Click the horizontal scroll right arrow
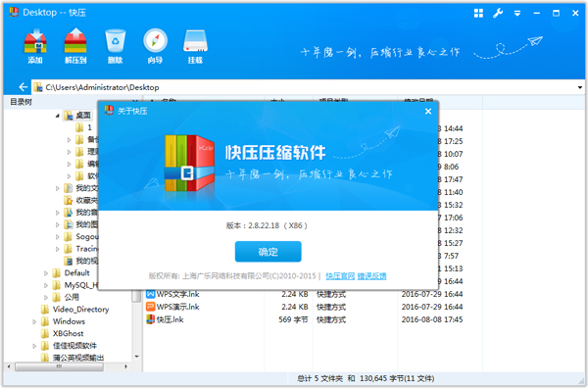Image resolution: width=588 pixels, height=388 pixels. click(126, 366)
